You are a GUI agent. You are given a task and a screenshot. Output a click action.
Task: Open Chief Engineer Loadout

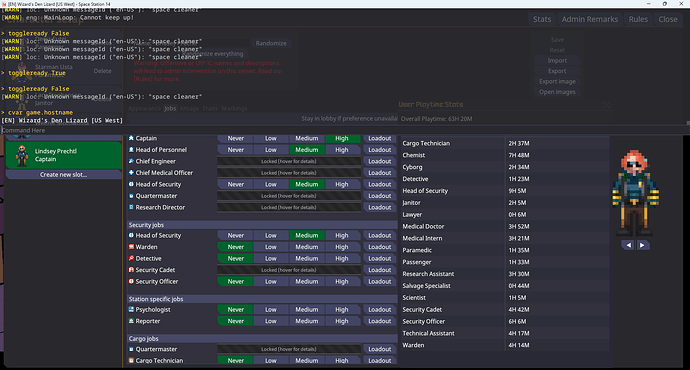coord(380,161)
